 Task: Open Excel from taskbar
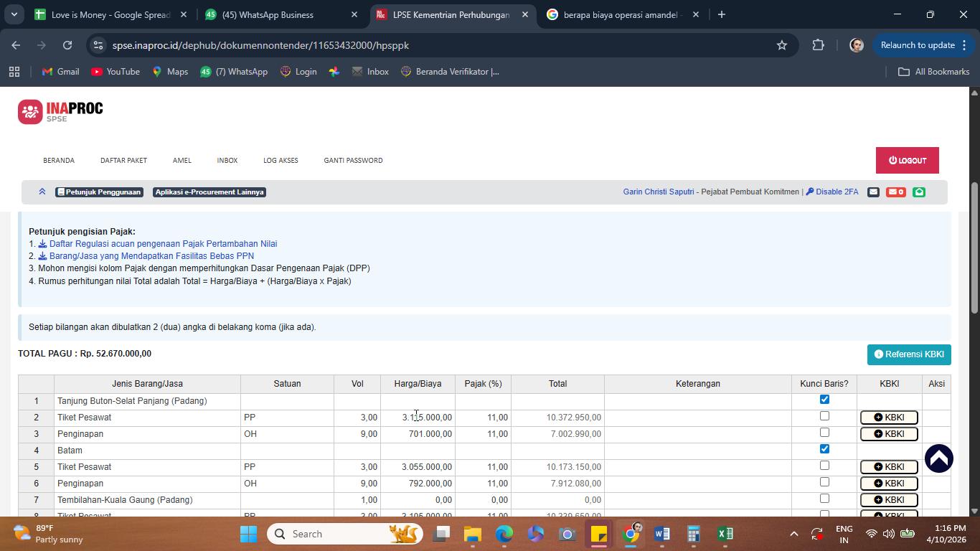pyautogui.click(x=725, y=534)
